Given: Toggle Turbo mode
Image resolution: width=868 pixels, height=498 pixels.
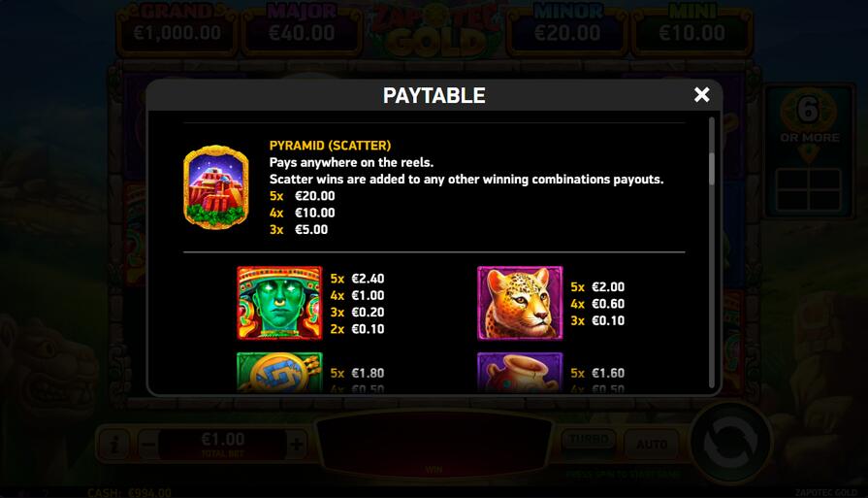Looking at the screenshot, I should (589, 440).
